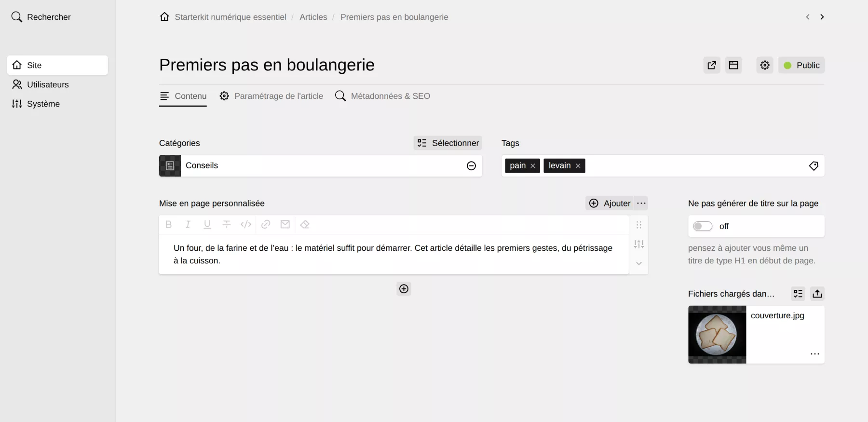The height and width of the screenshot is (422, 868).
Task: Insert a link in text block
Action: pyautogui.click(x=266, y=224)
